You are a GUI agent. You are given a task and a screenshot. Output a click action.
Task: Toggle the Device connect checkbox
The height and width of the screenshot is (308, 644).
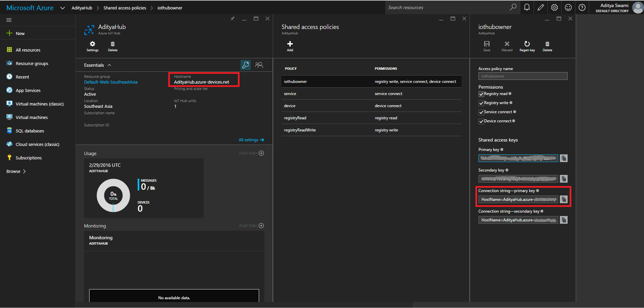point(481,121)
